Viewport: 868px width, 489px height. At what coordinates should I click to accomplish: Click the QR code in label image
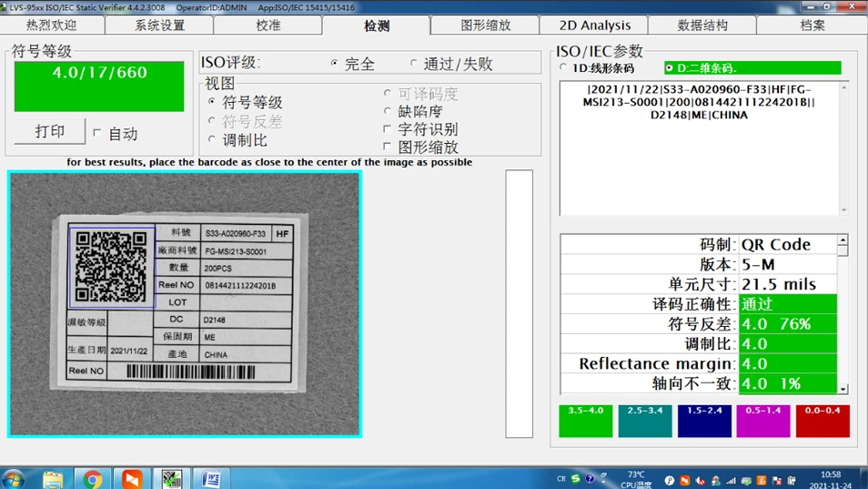(111, 267)
